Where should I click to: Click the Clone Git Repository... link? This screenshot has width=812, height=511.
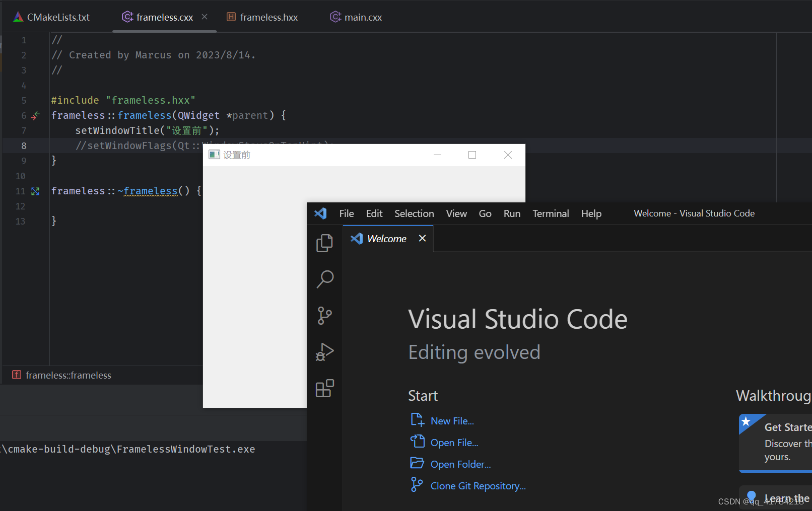[478, 486]
